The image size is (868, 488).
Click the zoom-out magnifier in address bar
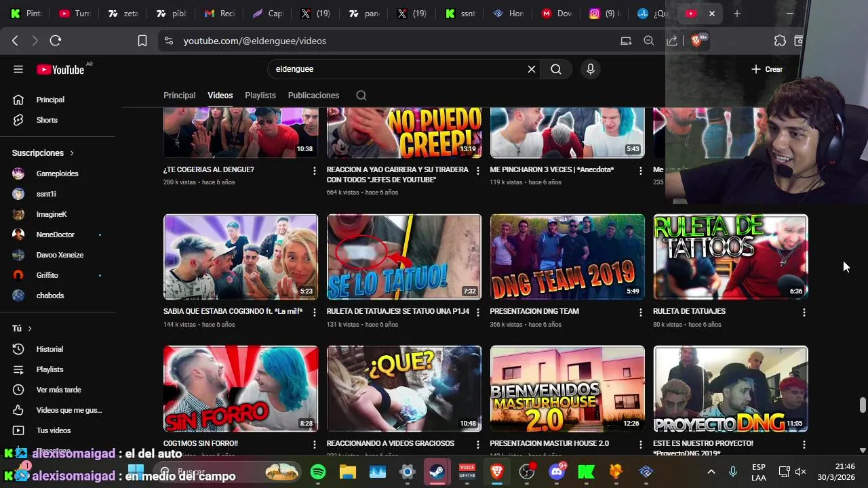pyautogui.click(x=649, y=41)
